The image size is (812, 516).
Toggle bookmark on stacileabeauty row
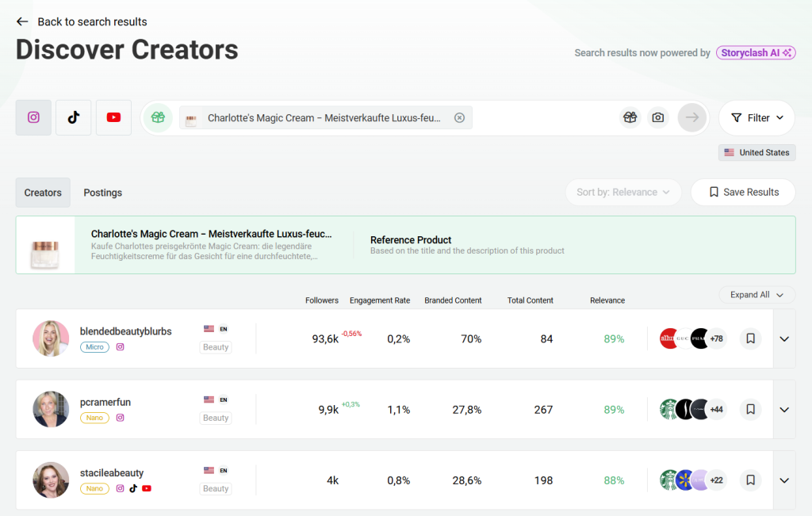click(x=750, y=480)
